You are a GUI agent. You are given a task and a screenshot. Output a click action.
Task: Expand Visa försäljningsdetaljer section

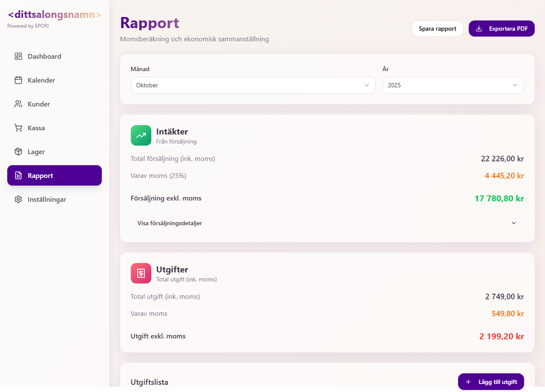tap(327, 223)
